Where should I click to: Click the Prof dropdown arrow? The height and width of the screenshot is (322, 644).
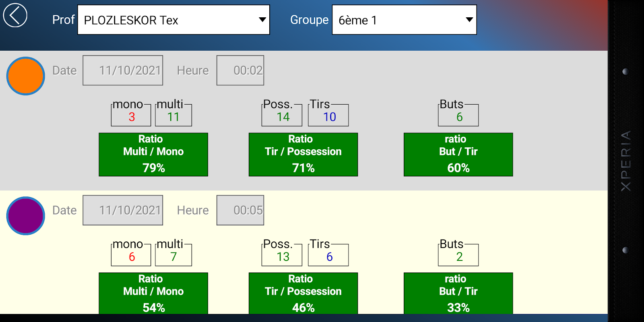coord(262,20)
